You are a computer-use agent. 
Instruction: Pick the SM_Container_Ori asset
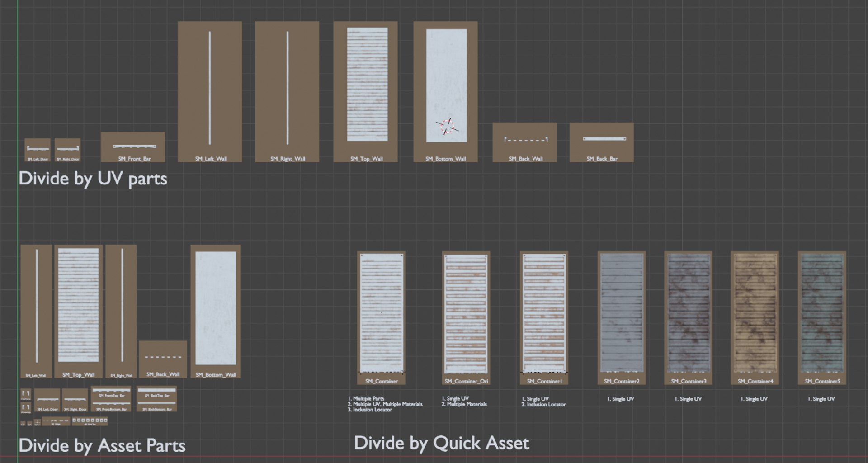click(466, 318)
